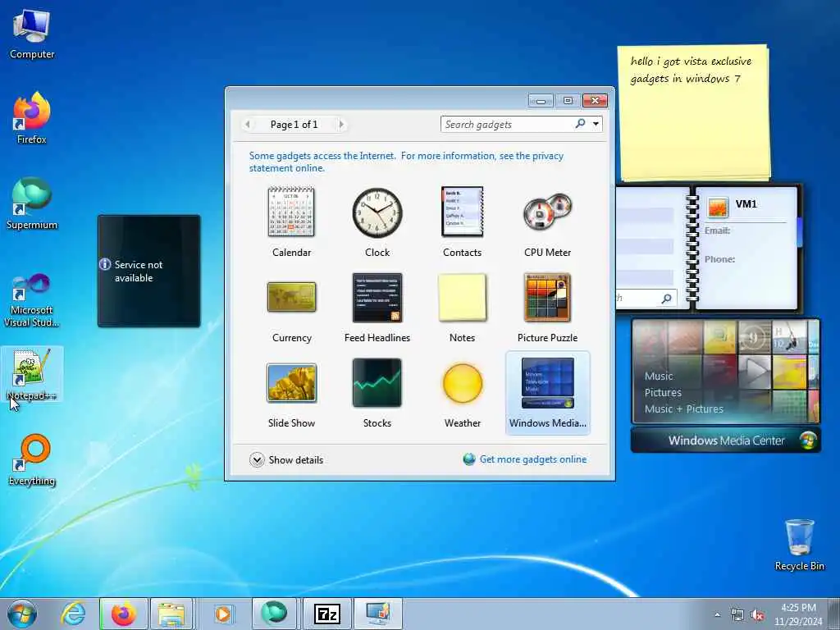840x630 pixels.
Task: Click the Contacts gadget search magnifier
Action: pyautogui.click(x=666, y=299)
